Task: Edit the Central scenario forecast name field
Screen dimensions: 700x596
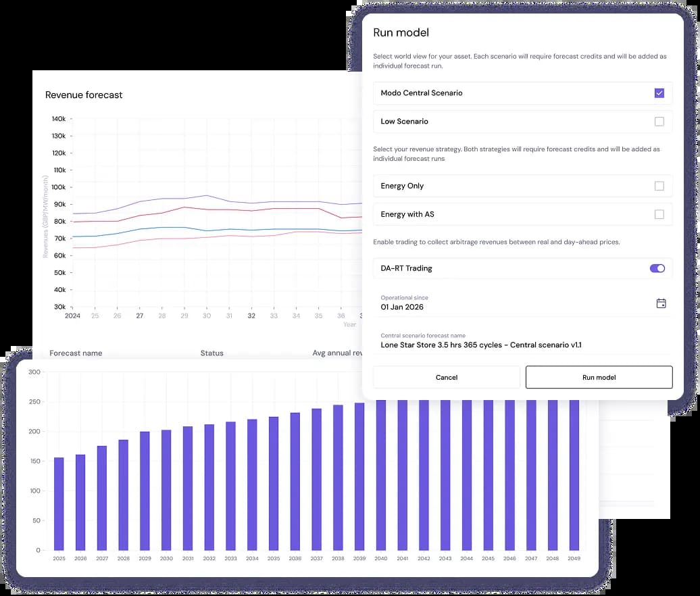Action: point(522,341)
